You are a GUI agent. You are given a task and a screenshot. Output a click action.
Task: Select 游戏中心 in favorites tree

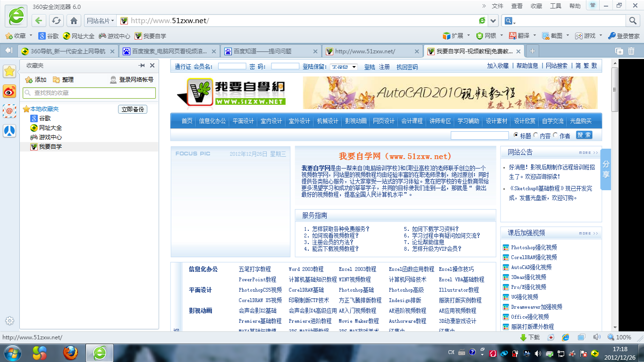pyautogui.click(x=51, y=137)
